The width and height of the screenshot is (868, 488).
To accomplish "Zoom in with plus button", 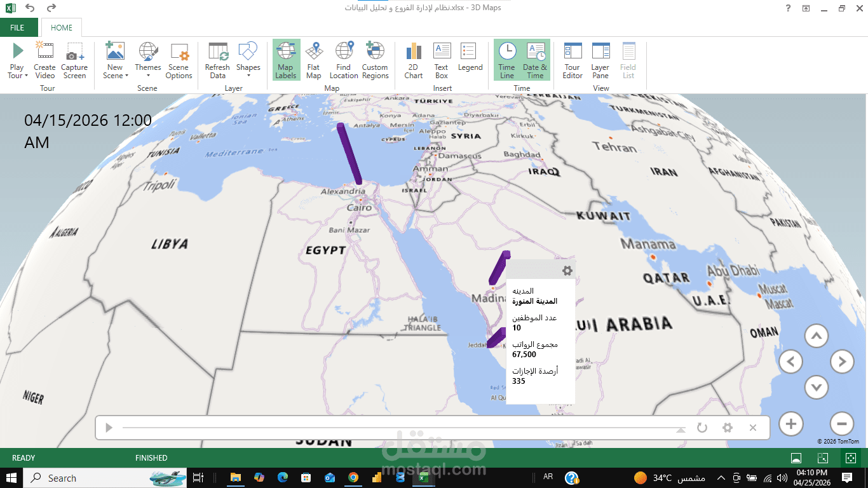I will point(791,424).
